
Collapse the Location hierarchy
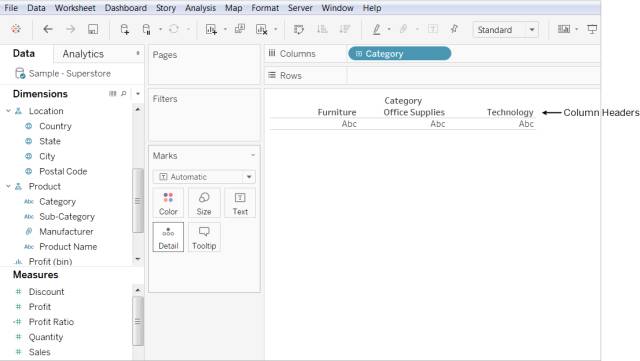tap(8, 111)
